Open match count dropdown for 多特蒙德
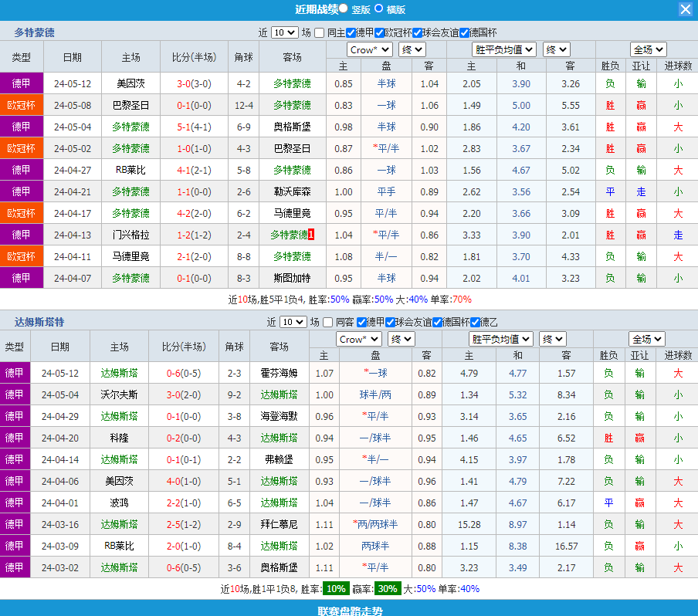698x616 pixels. (284, 32)
